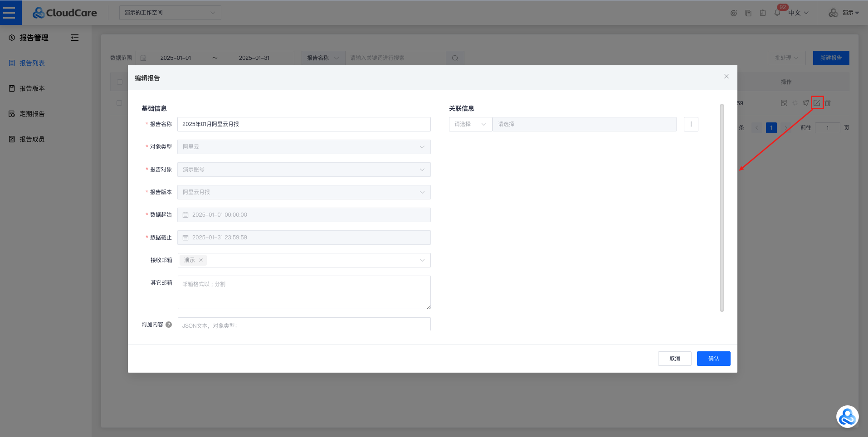
Task: Click the paper plane send icon
Action: click(805, 103)
